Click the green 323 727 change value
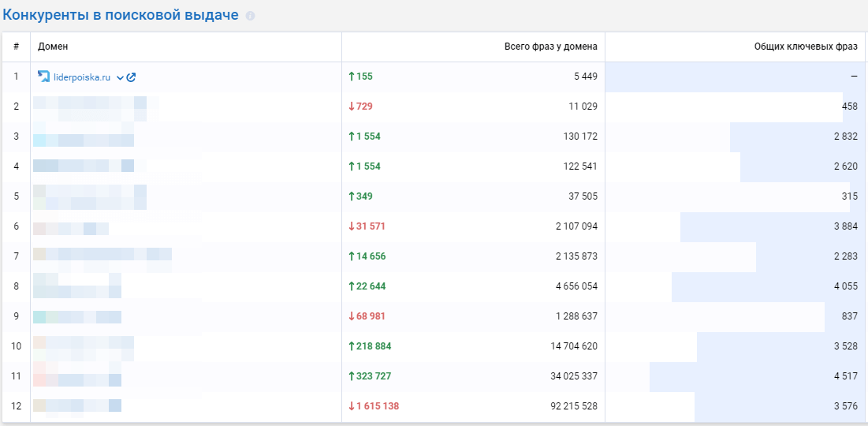This screenshot has width=868, height=426. click(369, 376)
